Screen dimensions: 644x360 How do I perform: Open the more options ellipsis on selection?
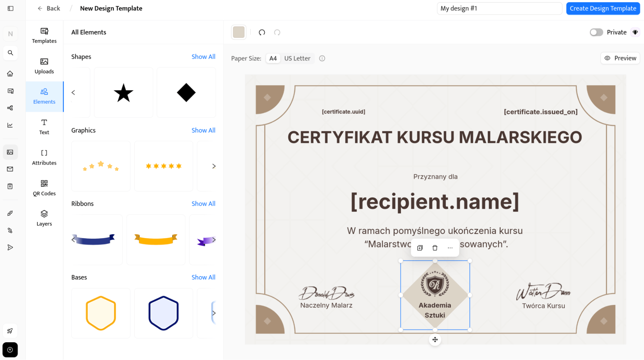[450, 248]
